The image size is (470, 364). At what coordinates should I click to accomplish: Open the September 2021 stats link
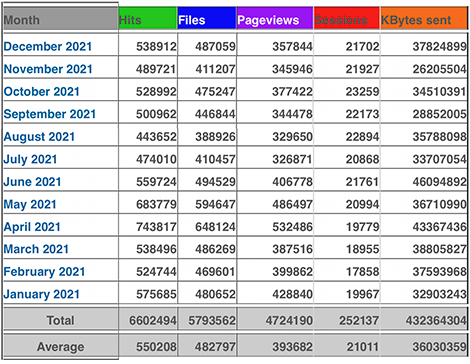(x=50, y=114)
